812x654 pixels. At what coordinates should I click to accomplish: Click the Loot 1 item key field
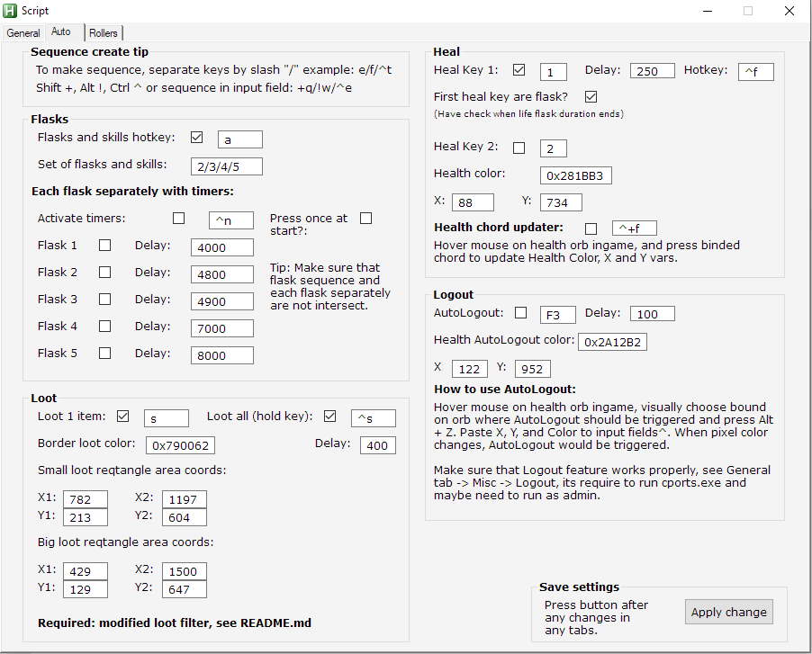tap(167, 418)
